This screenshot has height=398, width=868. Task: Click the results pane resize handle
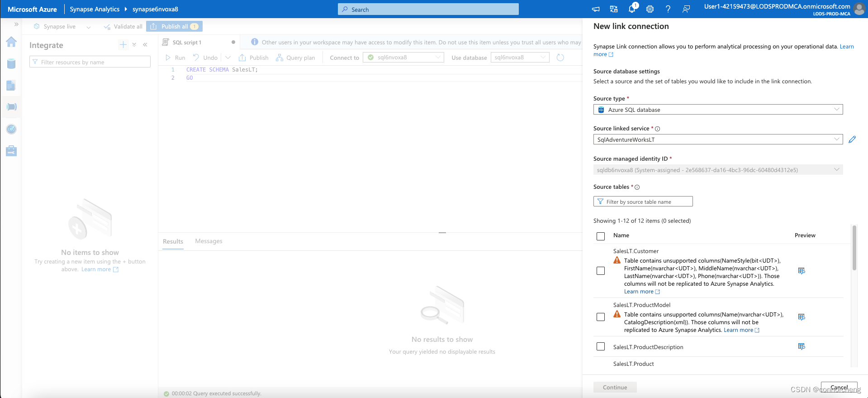coord(442,233)
